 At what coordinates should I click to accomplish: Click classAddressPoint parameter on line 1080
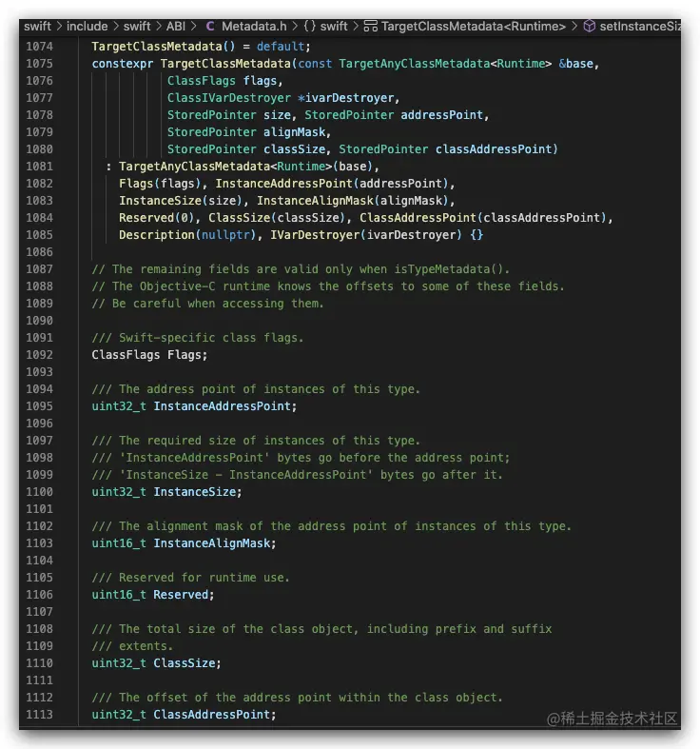pyautogui.click(x=494, y=149)
